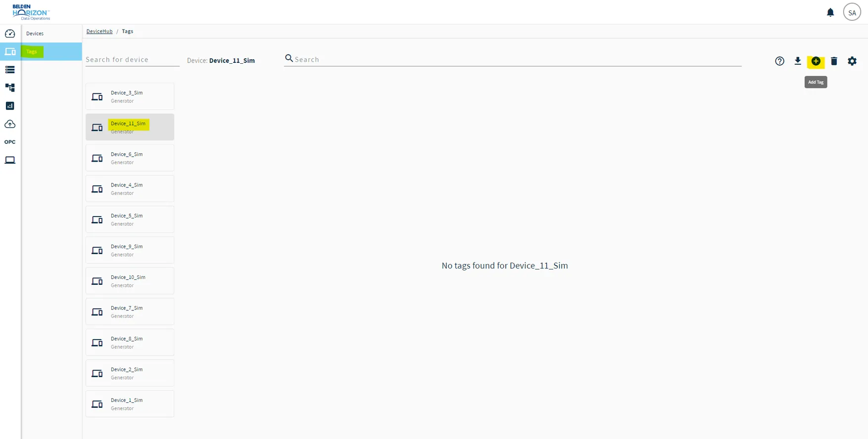The image size is (868, 439).
Task: Select the Tags menu item
Action: point(51,51)
